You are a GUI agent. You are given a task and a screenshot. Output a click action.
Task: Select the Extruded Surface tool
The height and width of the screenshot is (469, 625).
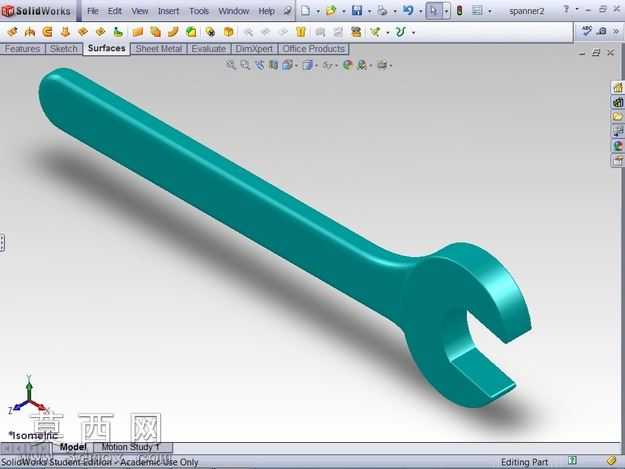point(12,31)
